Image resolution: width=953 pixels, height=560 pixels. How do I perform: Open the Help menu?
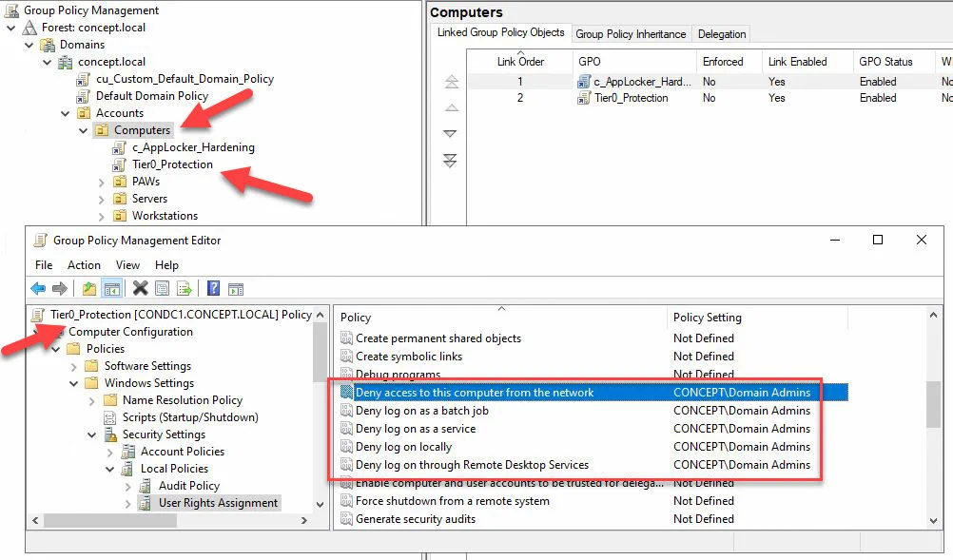(x=166, y=265)
